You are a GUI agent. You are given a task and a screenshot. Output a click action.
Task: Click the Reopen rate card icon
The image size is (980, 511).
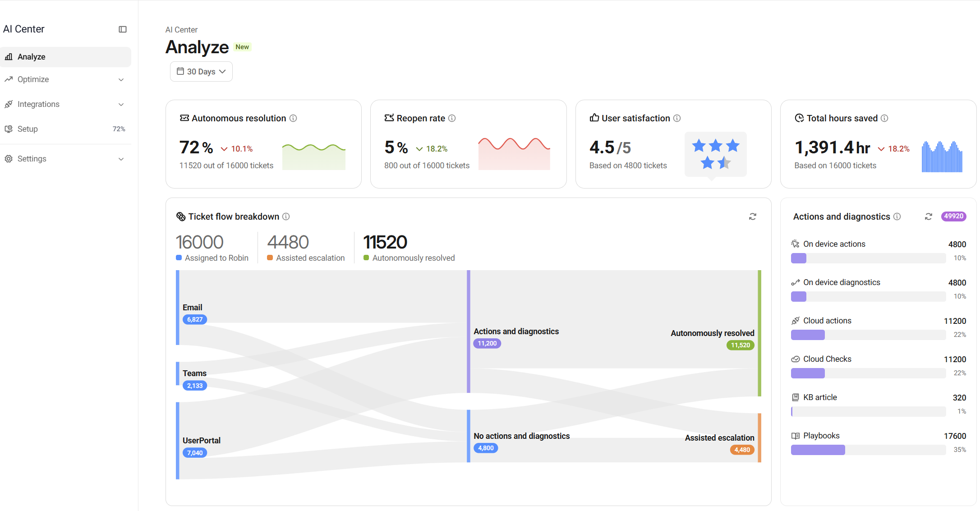[x=389, y=118]
